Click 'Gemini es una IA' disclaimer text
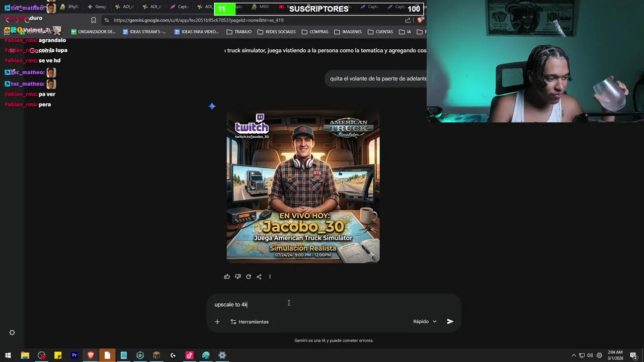644x362 pixels. click(x=334, y=340)
